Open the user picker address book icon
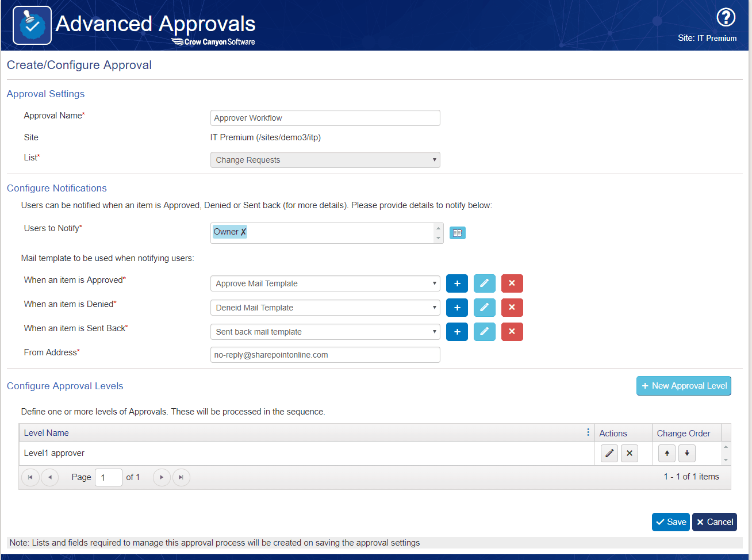This screenshot has width=752, height=560. click(x=457, y=233)
